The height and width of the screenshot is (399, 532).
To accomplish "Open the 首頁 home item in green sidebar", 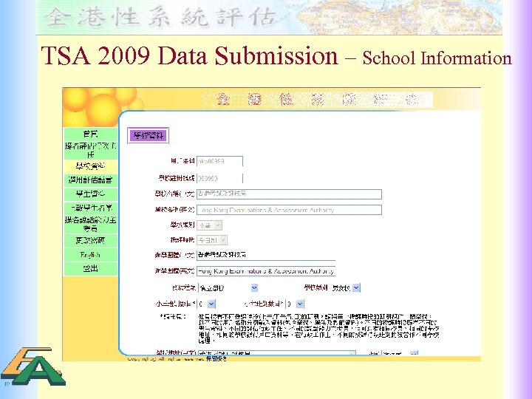I will click(x=90, y=134).
